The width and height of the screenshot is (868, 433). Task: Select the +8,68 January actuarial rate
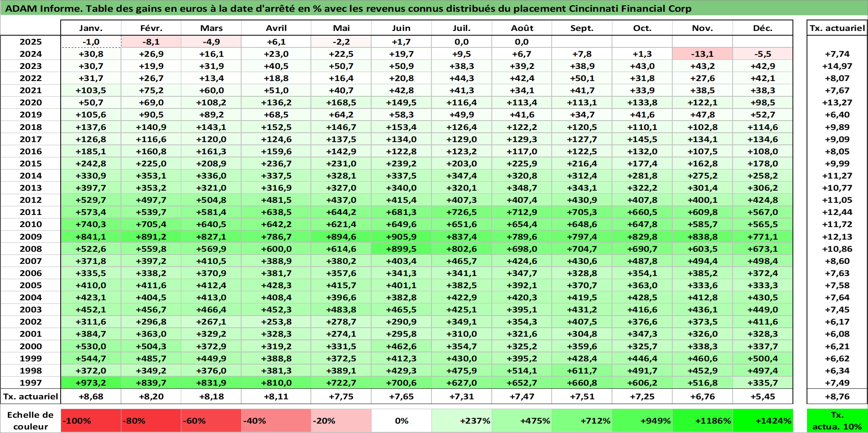tap(91, 396)
